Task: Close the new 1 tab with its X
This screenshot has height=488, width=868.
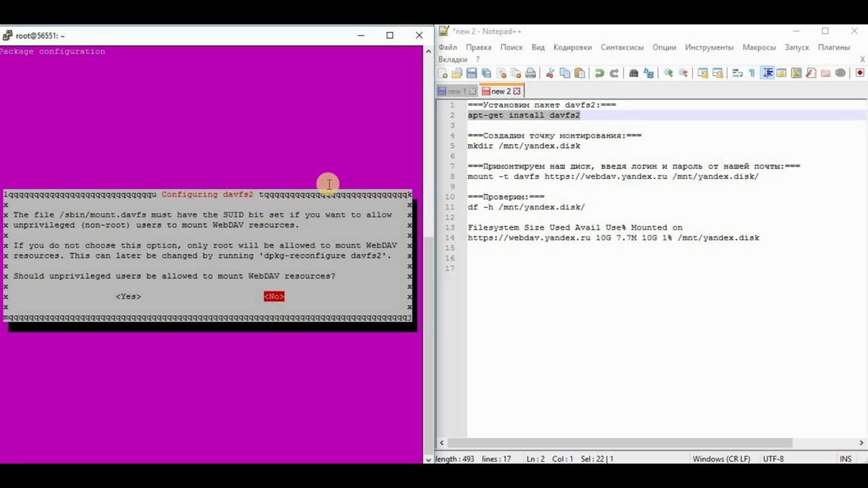Action: point(473,91)
